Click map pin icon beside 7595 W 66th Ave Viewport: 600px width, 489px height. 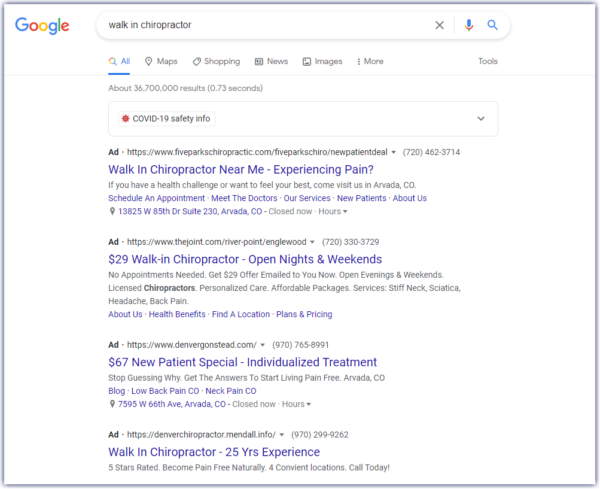pos(112,404)
